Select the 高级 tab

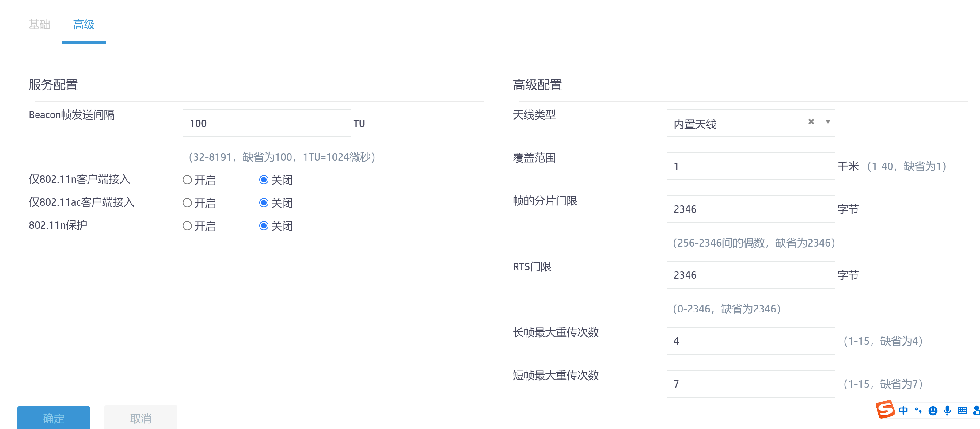coord(84,25)
